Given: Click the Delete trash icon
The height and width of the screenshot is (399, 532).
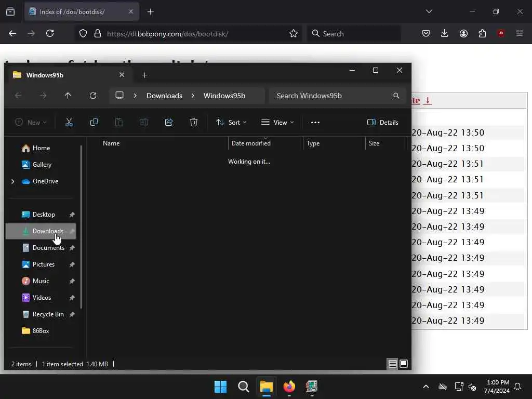Looking at the screenshot, I should coord(194,122).
